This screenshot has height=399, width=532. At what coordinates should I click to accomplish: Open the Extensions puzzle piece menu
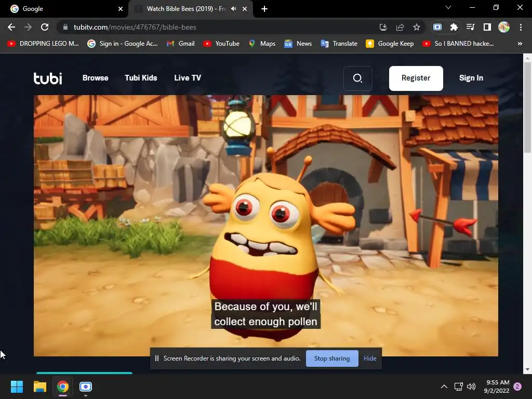(x=454, y=27)
